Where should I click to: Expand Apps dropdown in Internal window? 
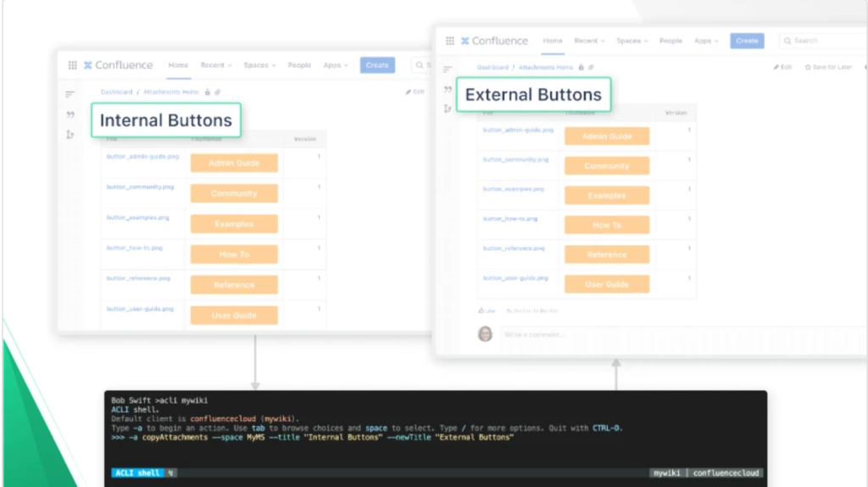(336, 65)
